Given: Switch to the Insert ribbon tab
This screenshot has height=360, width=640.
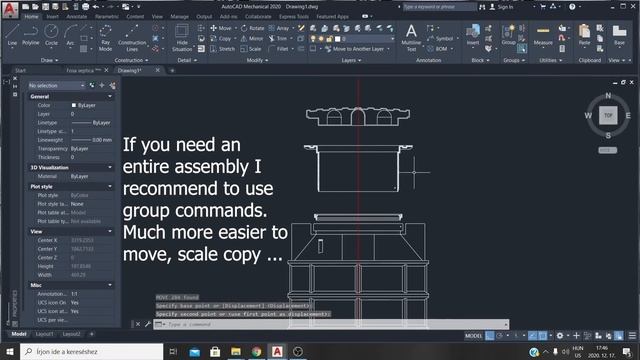Looking at the screenshot, I should [x=52, y=17].
